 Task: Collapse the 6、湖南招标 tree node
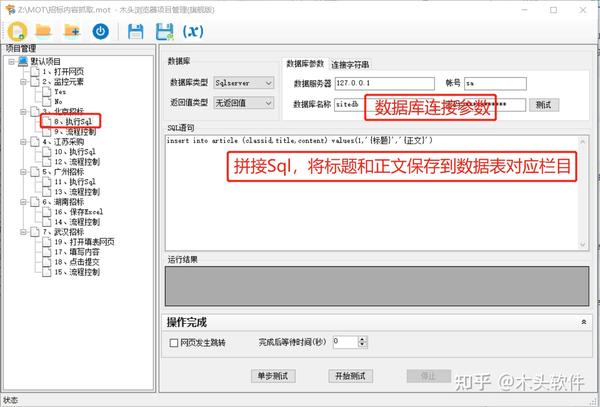[x=23, y=202]
